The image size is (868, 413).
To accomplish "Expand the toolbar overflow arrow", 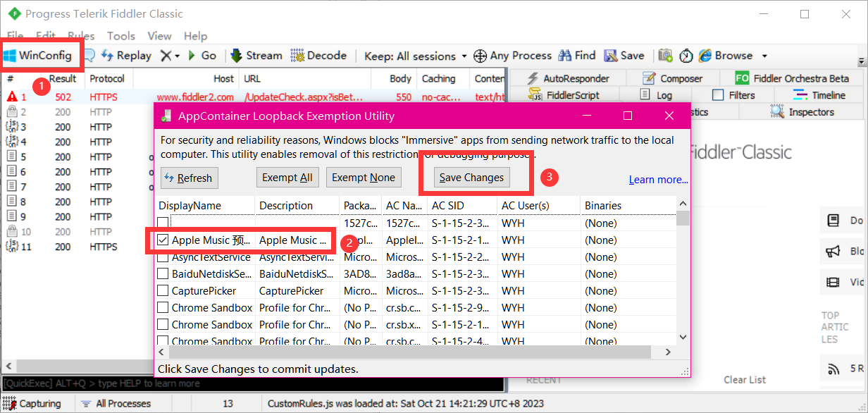I will pos(862,61).
